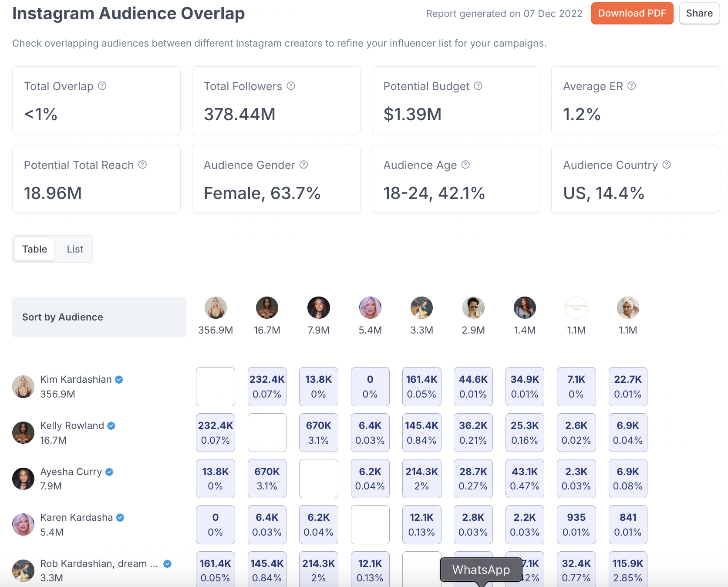Viewport: 728px width, 587px height.
Task: Select the 232.4K cell in Kim Kardashian row
Action: [267, 387]
